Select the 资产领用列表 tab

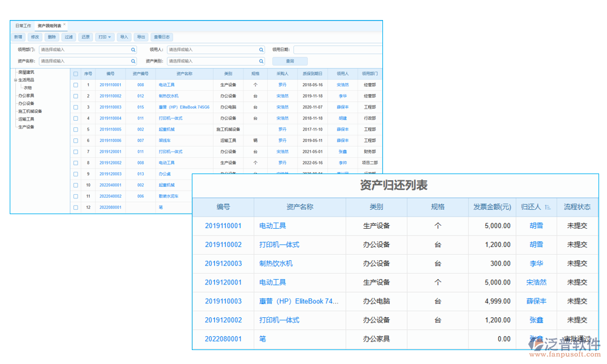click(49, 26)
